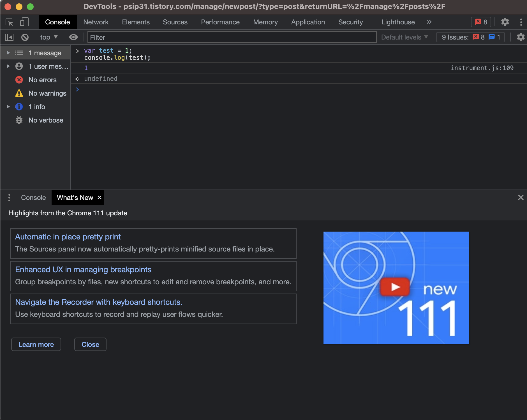This screenshot has width=527, height=420.
Task: Click the issues error count 8
Action: [479, 37]
